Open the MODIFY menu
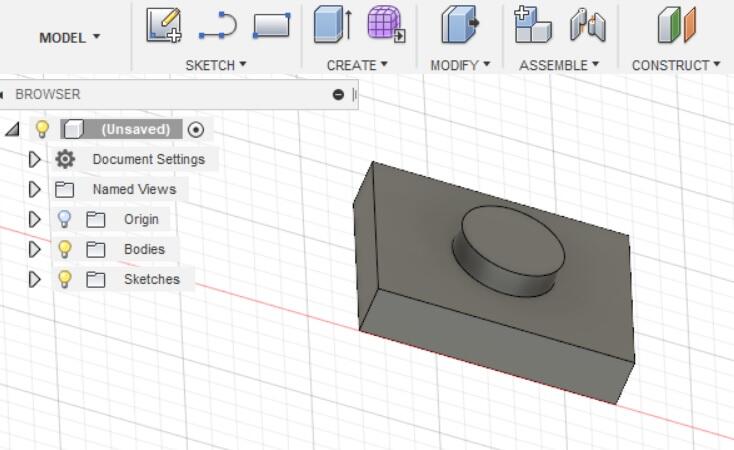Screen dimensions: 734x450 tap(460, 65)
